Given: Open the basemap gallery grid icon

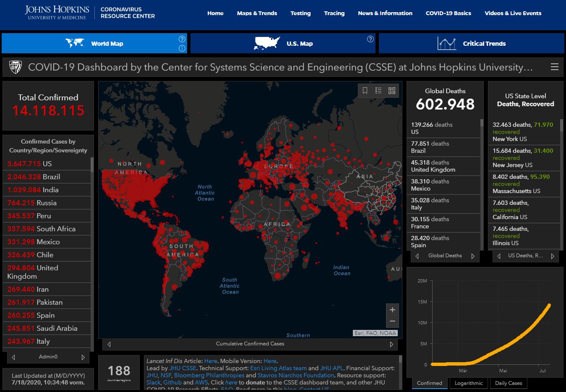Looking at the screenshot, I should click(x=392, y=91).
